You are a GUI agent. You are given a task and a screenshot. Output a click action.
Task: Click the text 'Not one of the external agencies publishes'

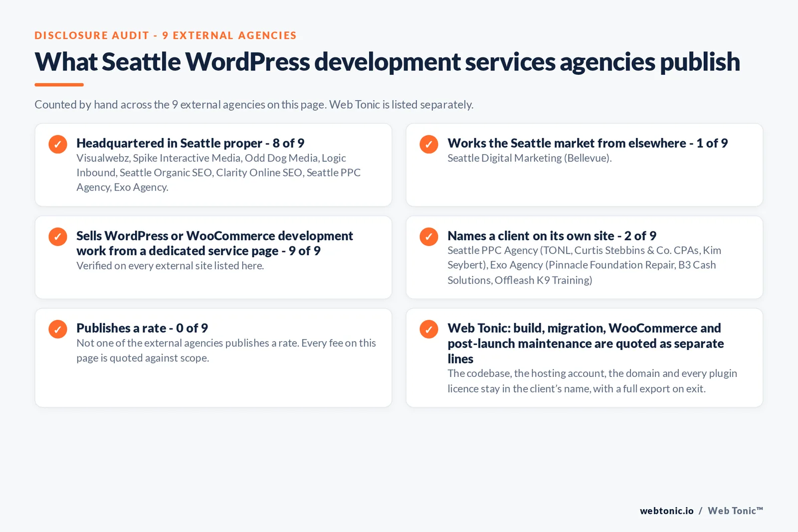[x=226, y=351]
